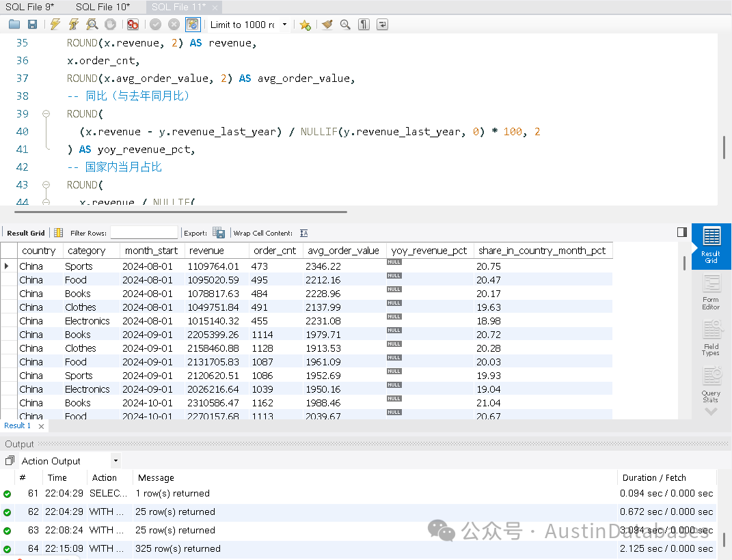
Task: Open the Action Output type dropdown
Action: (116, 461)
